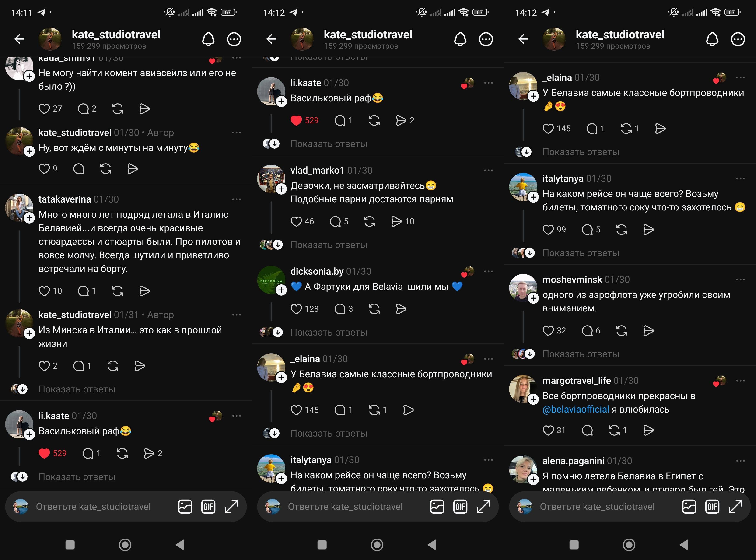Follow moshevminsk via avatar plus badge
The image size is (756, 560).
[x=533, y=298]
